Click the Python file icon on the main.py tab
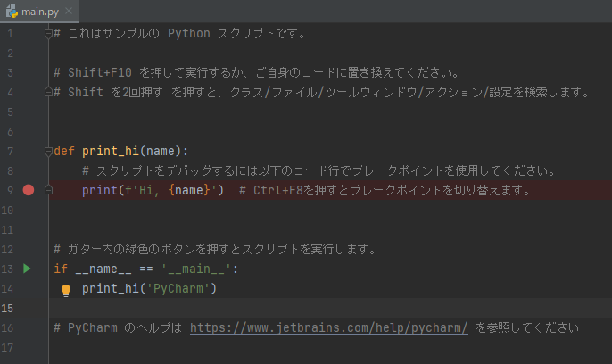 12,12
